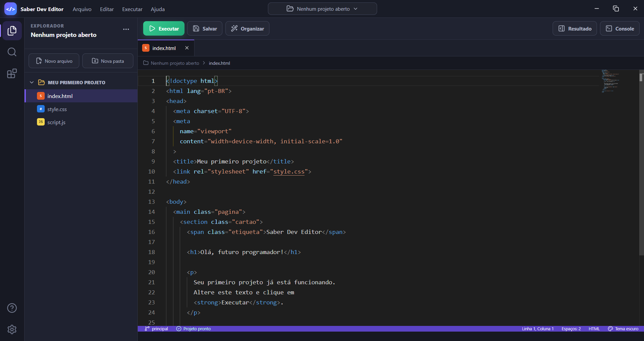Viewport: 644px width, 341px height.
Task: Toggle the Console panel
Action: tap(620, 29)
